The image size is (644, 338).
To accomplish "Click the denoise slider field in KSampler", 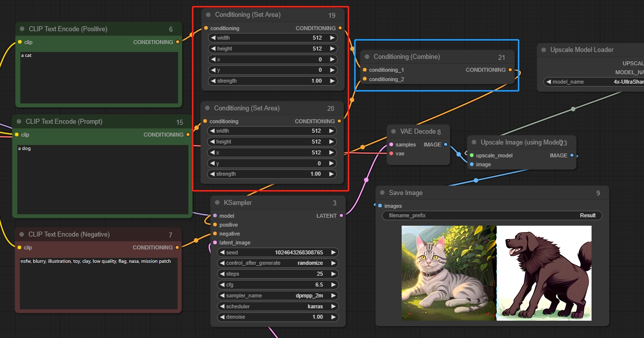I will coord(277,317).
